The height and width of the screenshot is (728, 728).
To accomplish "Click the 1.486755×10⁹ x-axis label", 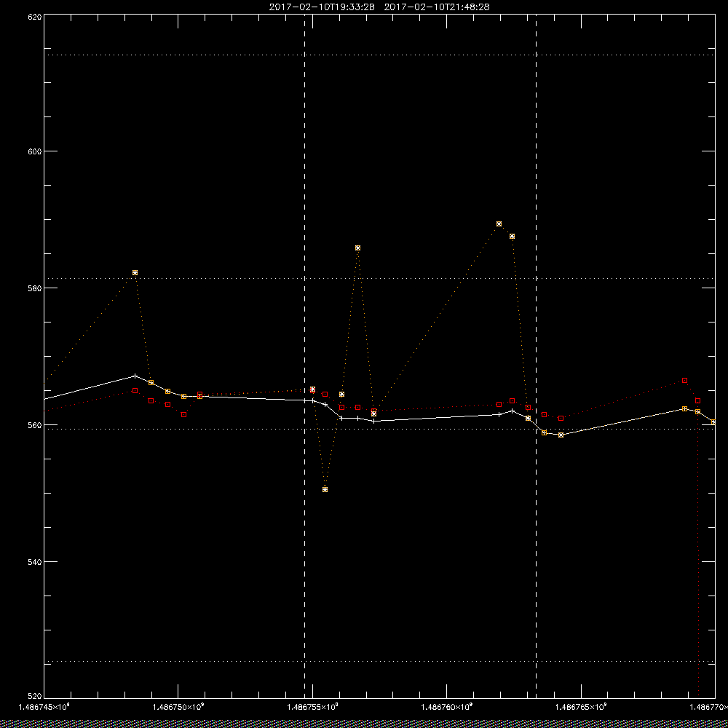I will pyautogui.click(x=312, y=707).
